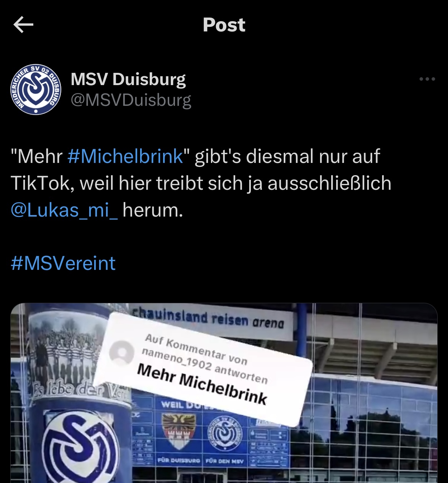Viewport: 448px width, 483px height.
Task: Click the 'FÜR DEN MSV' banner text
Action: (x=225, y=460)
